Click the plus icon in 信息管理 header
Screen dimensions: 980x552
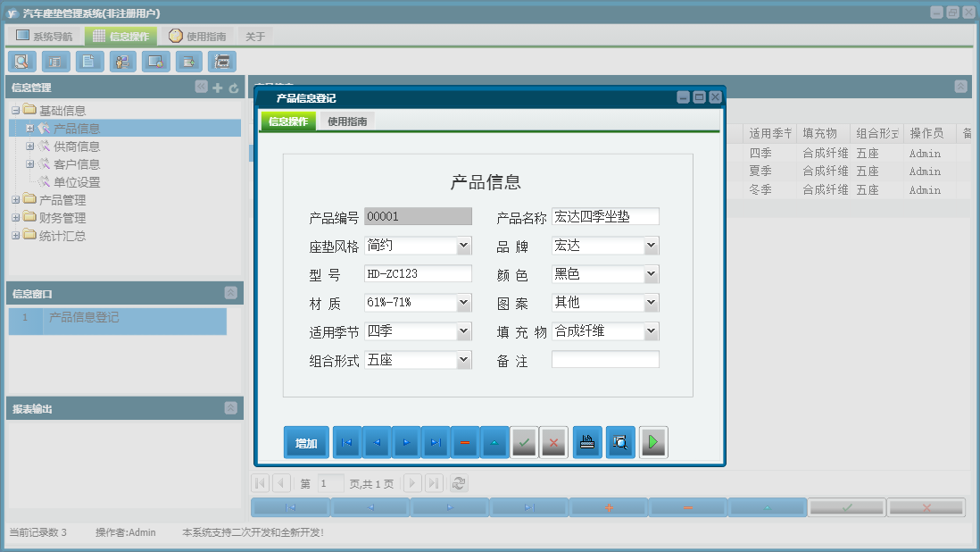pyautogui.click(x=218, y=88)
